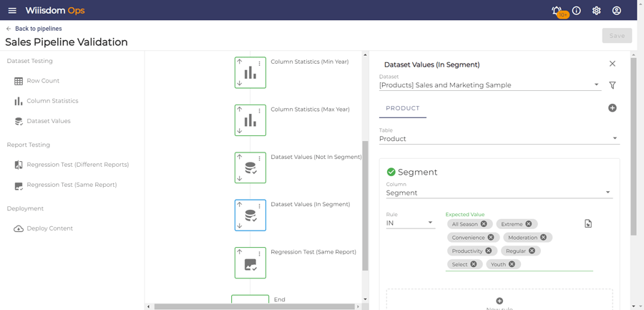Move In Segment node down
Image resolution: width=644 pixels, height=310 pixels.
[x=240, y=226]
